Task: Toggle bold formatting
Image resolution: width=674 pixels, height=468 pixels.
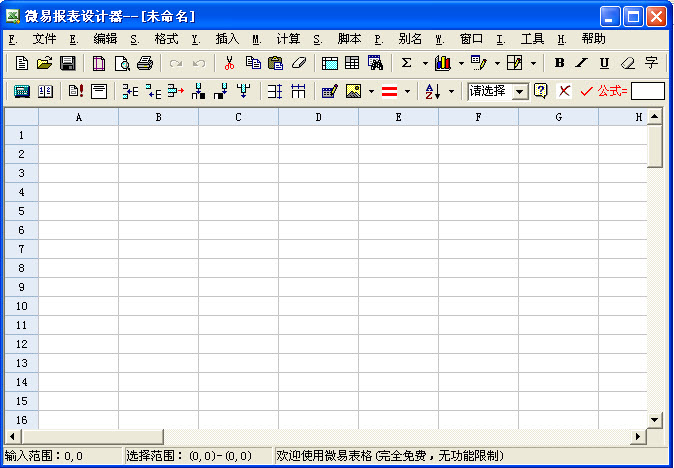Action: pos(559,63)
